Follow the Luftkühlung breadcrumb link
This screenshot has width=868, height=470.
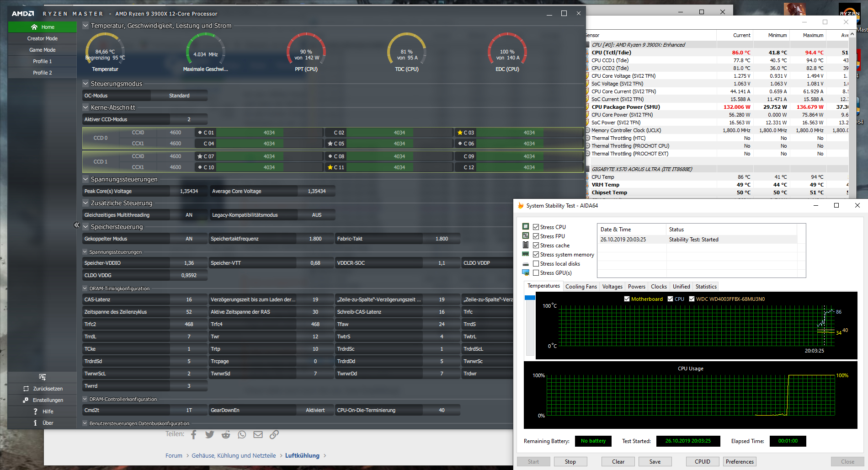pos(302,455)
